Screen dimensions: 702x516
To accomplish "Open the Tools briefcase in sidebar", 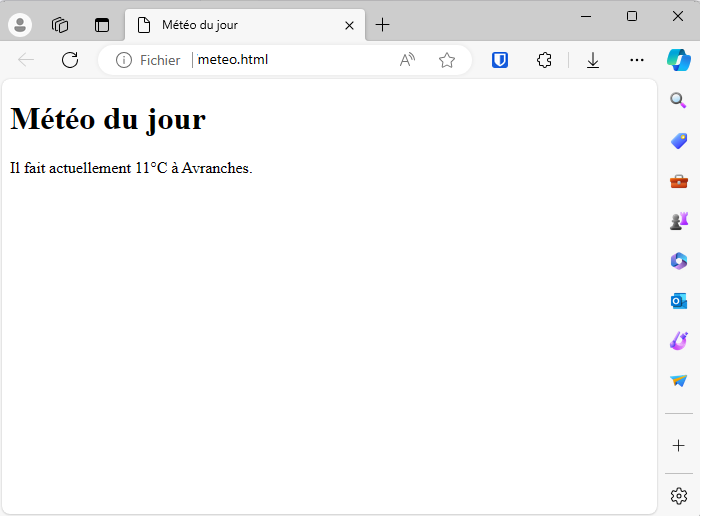I will point(679,181).
